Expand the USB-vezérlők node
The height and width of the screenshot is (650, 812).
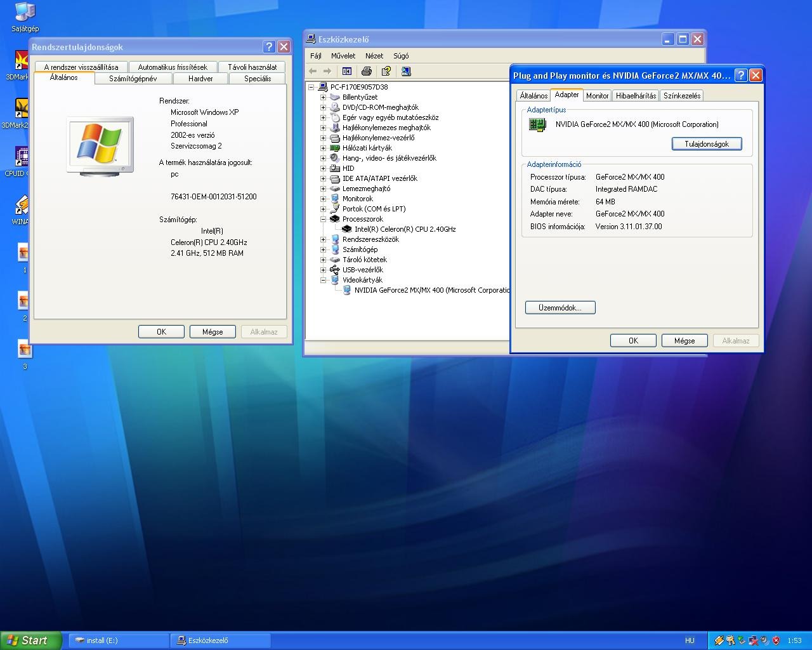pyautogui.click(x=323, y=270)
